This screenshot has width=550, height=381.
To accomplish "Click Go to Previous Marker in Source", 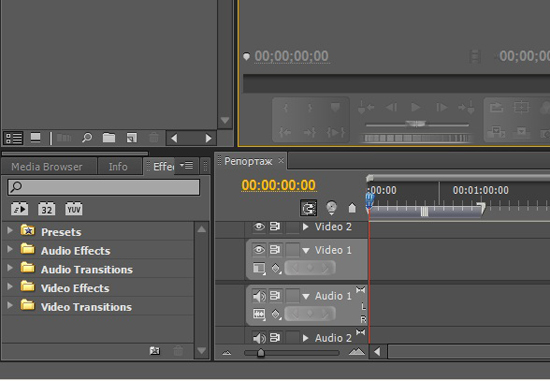I will pos(366,107).
